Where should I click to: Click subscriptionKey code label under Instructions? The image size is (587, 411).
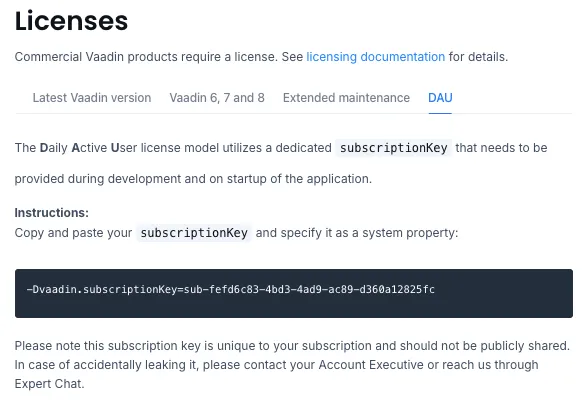click(x=194, y=233)
